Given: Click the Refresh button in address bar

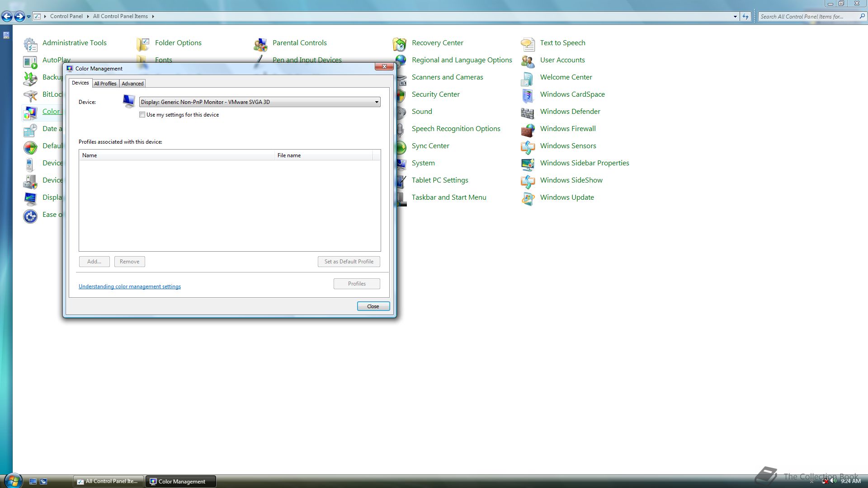Looking at the screenshot, I should 745,17.
